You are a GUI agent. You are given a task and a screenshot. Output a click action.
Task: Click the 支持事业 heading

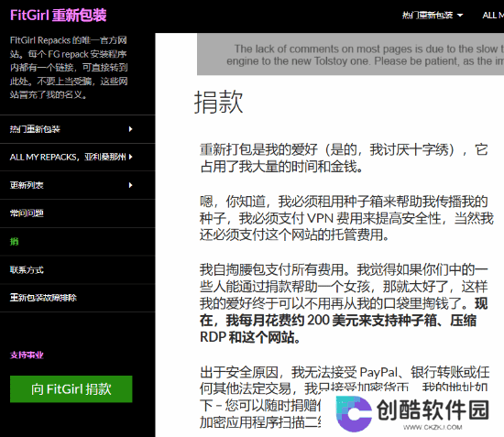point(27,355)
